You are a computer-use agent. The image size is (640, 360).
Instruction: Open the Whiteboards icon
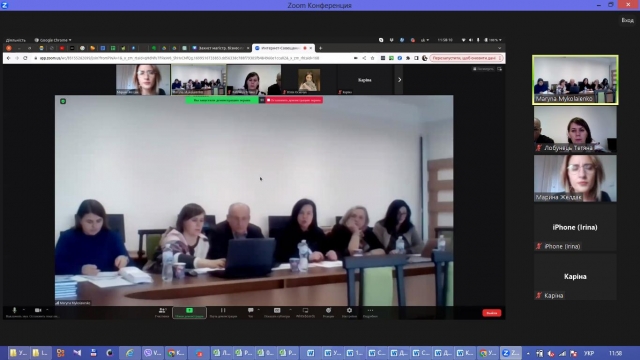305,312
